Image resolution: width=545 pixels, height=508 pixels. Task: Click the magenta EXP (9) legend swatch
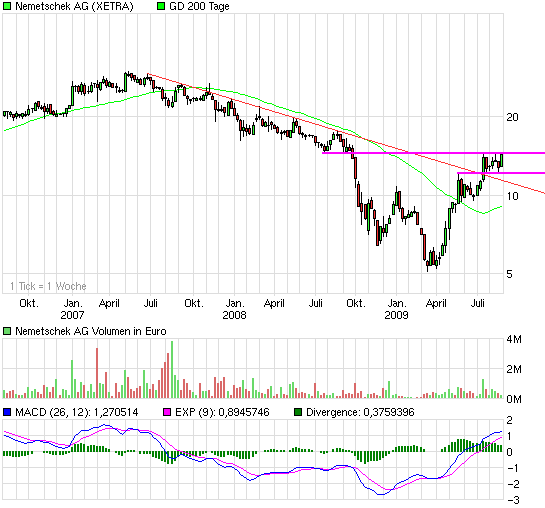pyautogui.click(x=167, y=412)
